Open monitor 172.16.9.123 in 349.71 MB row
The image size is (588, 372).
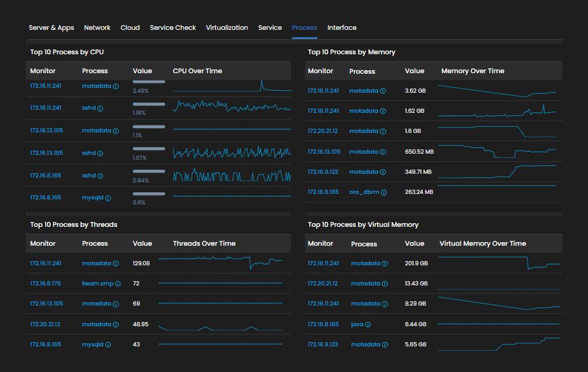coord(323,172)
